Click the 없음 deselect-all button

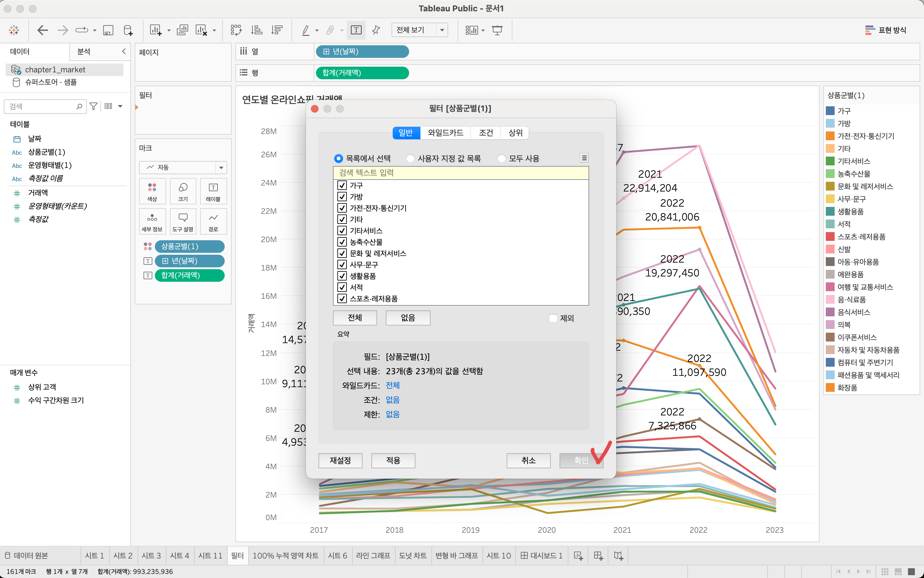[408, 318]
